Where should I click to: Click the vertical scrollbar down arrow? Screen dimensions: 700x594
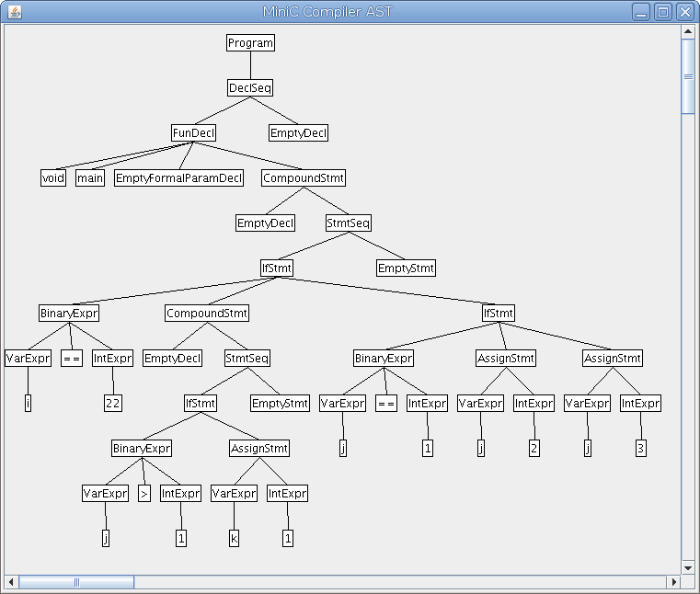tap(687, 567)
